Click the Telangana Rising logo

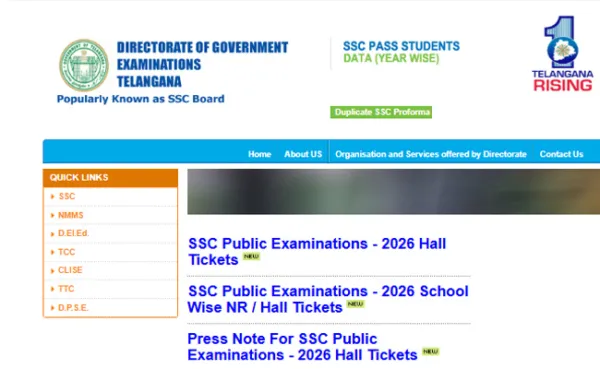[562, 54]
